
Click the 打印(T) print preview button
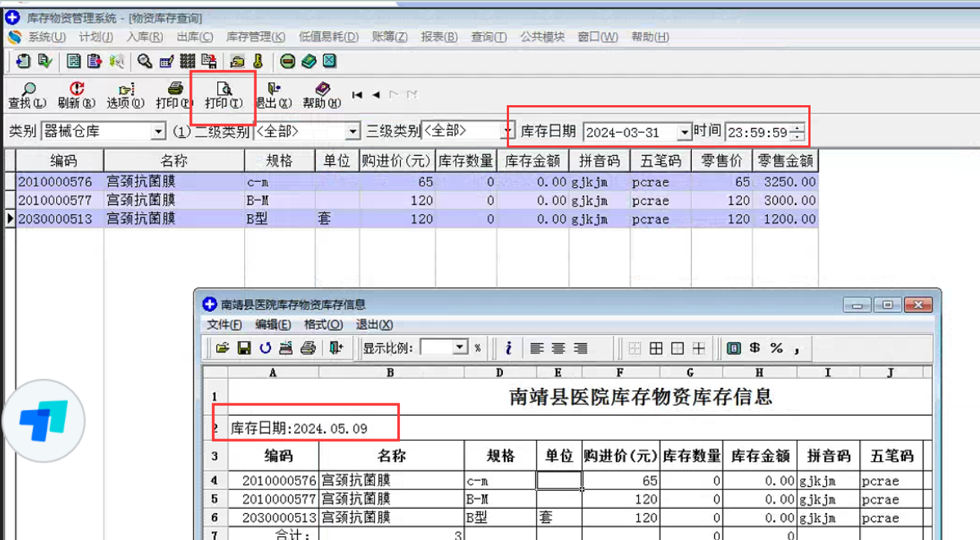(x=224, y=95)
